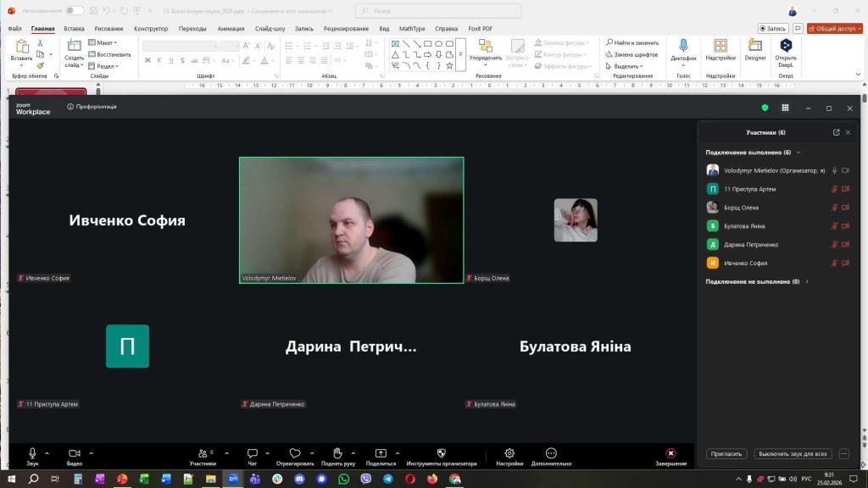The image size is (868, 488).
Task: Toggle microphone mute in Zoom toolbar
Action: (x=32, y=454)
